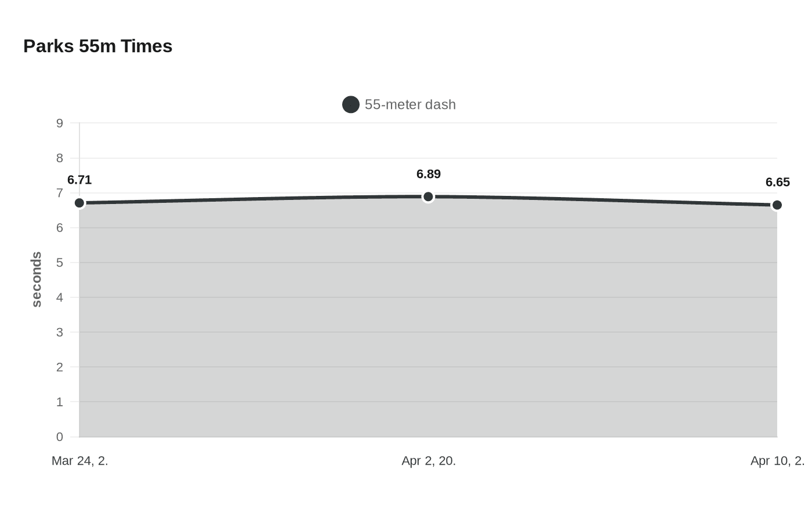Select the Mar 24 data point marker
The height and width of the screenshot is (510, 812).
[79, 203]
